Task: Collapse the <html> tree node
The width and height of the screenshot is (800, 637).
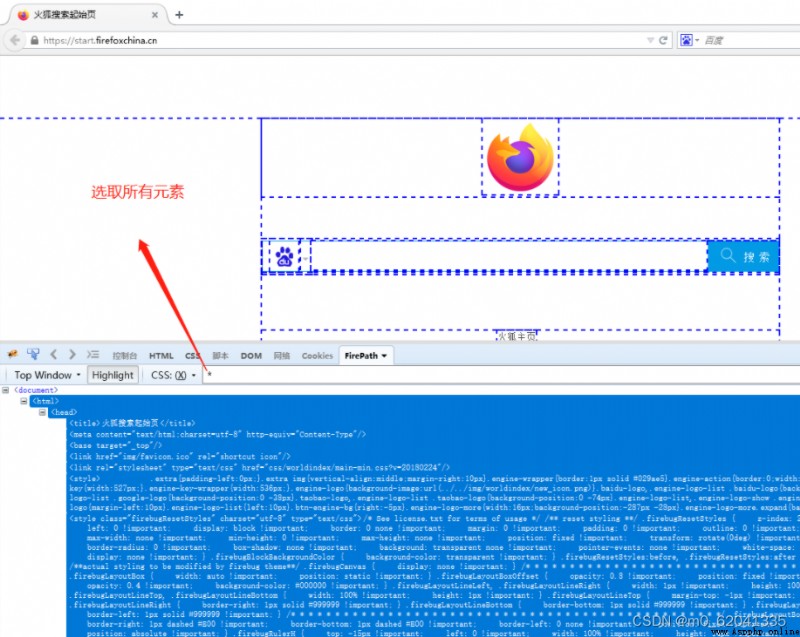Action: (x=23, y=401)
